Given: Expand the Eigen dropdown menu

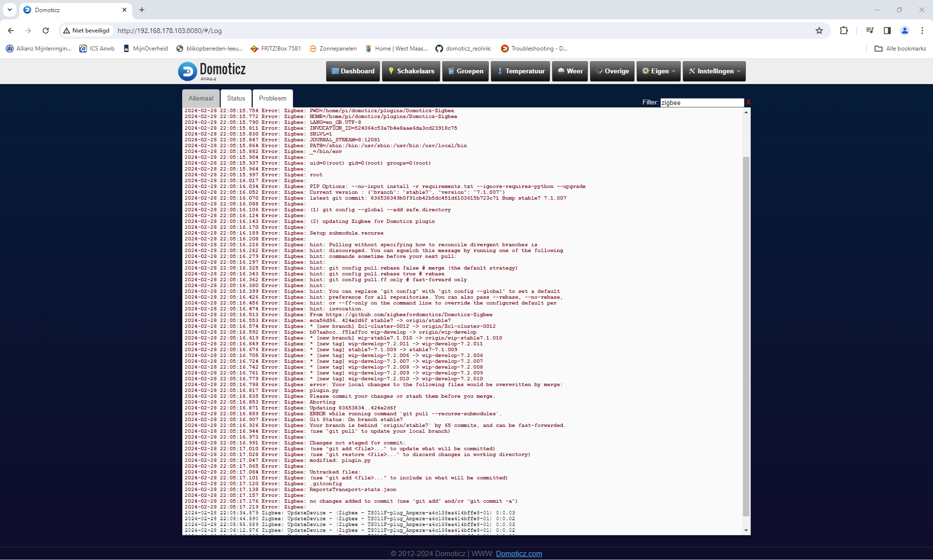Looking at the screenshot, I should point(658,71).
